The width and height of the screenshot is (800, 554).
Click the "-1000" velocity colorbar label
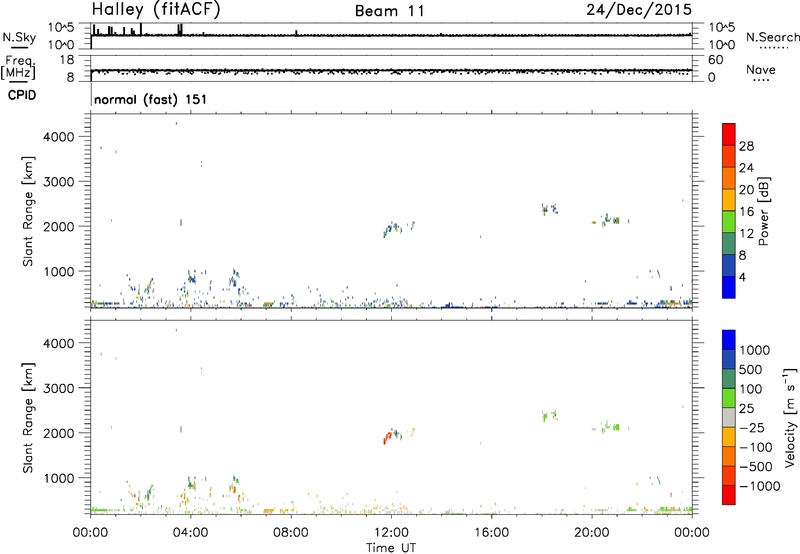pos(760,486)
